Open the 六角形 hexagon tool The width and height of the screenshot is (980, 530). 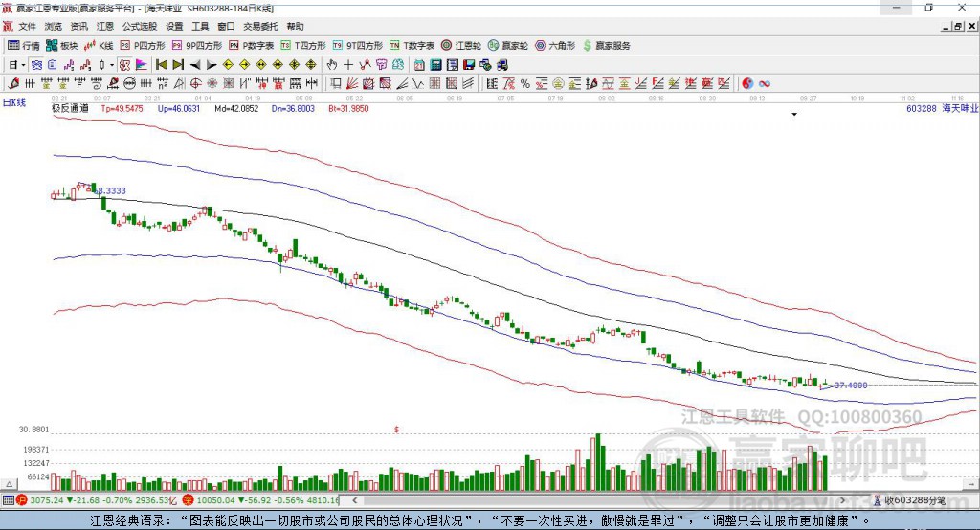(555, 46)
